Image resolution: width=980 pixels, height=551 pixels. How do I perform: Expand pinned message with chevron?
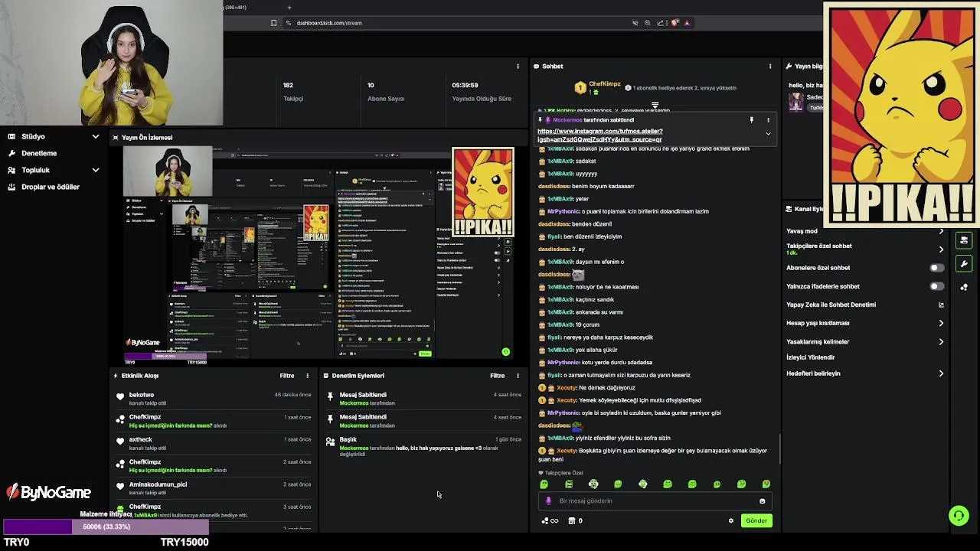[768, 134]
